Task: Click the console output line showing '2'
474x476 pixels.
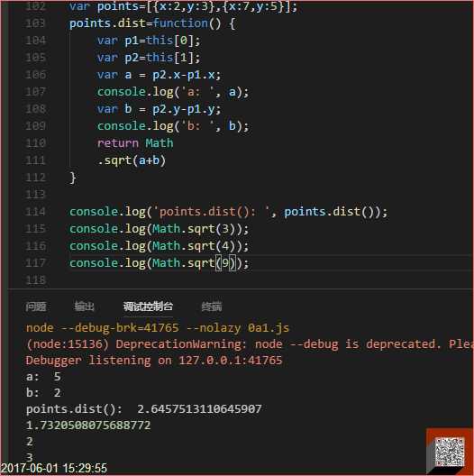Action: pos(30,442)
